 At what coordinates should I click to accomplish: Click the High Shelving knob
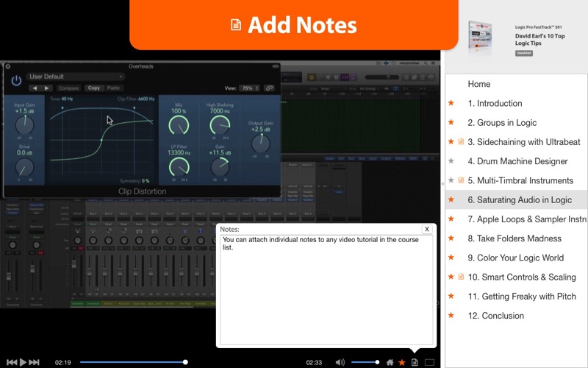[220, 125]
